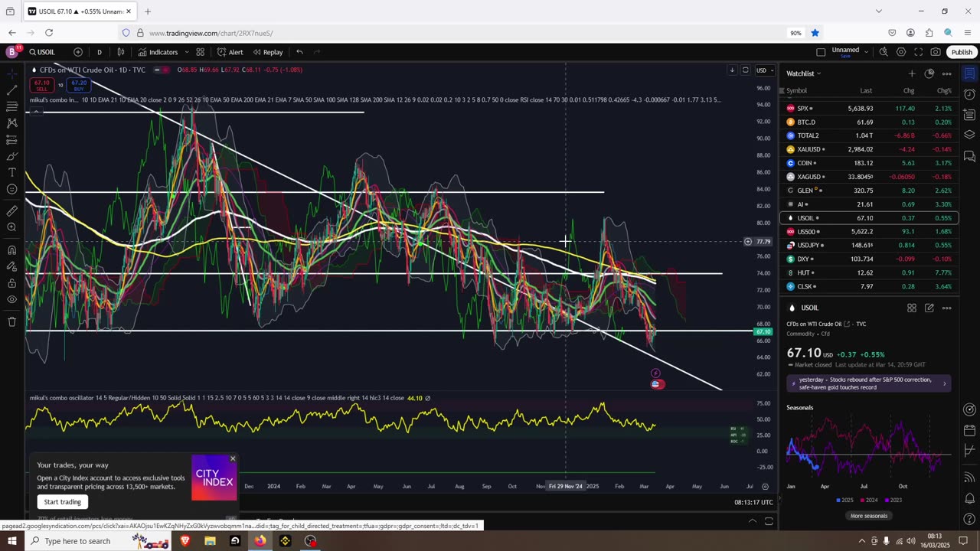Toggle lock all drawing tools
This screenshot has width=980, height=551.
pyautogui.click(x=11, y=283)
